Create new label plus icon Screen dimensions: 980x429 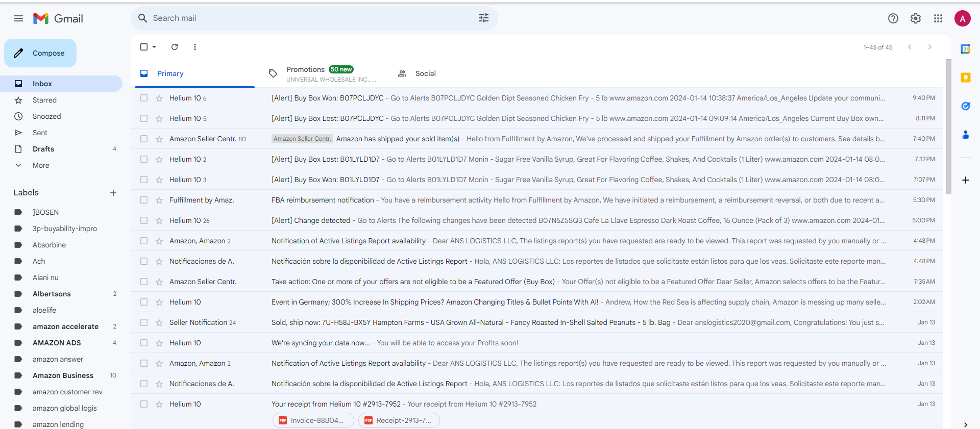click(113, 193)
